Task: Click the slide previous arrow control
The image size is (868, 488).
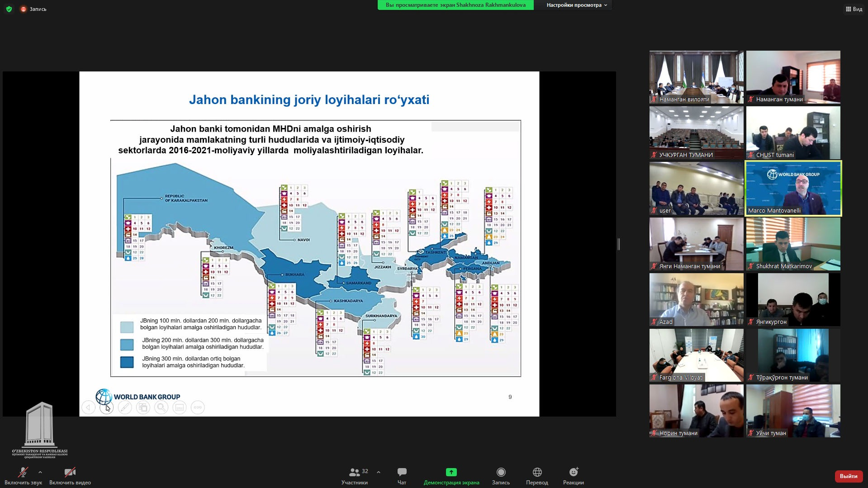Action: point(89,407)
